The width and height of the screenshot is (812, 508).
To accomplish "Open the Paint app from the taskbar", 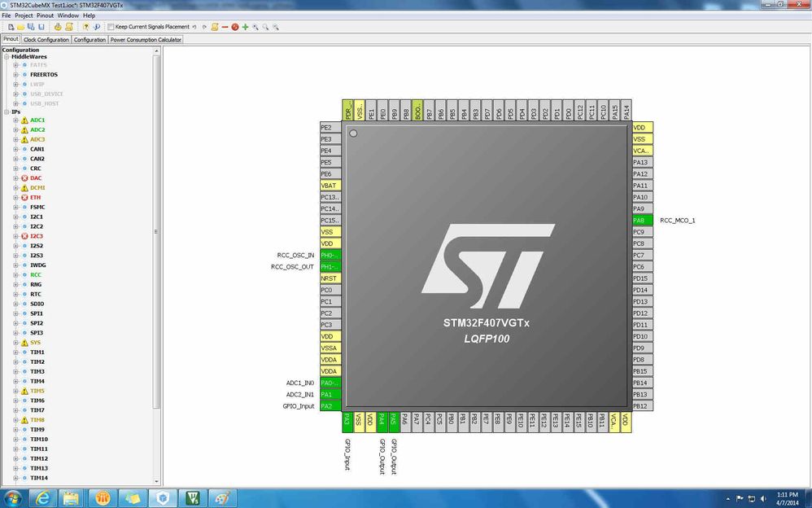I will coord(223,498).
